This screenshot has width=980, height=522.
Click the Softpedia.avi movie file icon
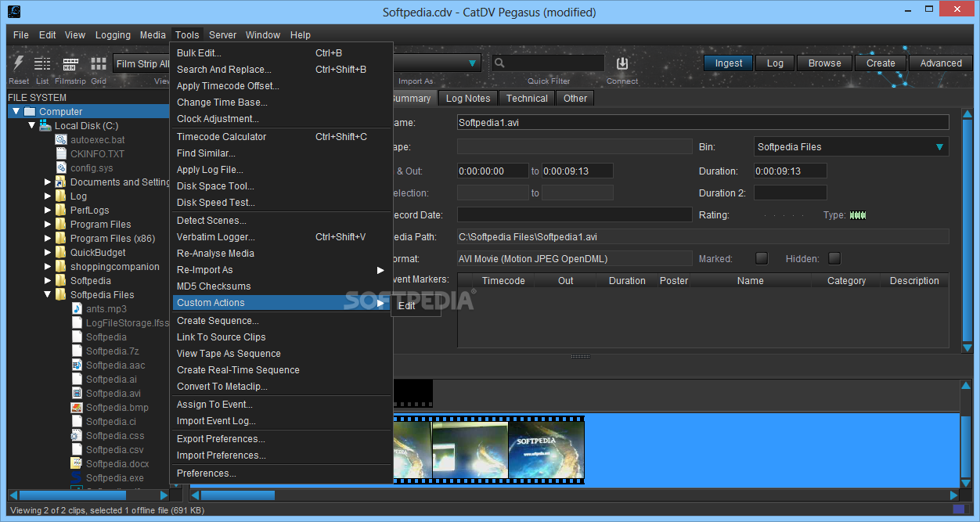click(77, 393)
